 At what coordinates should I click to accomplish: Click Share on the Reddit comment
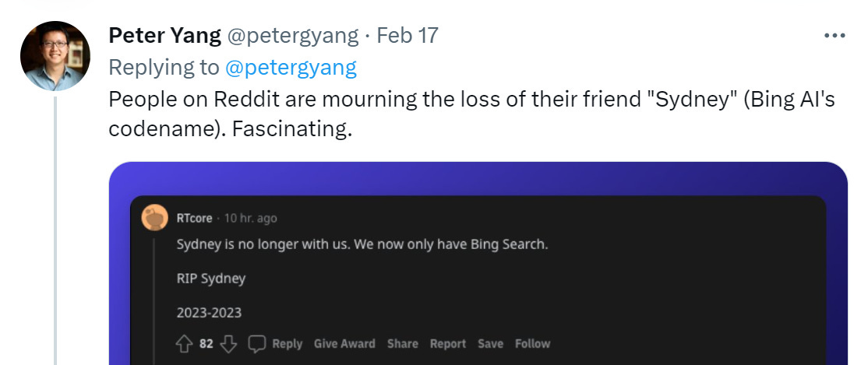pos(403,344)
